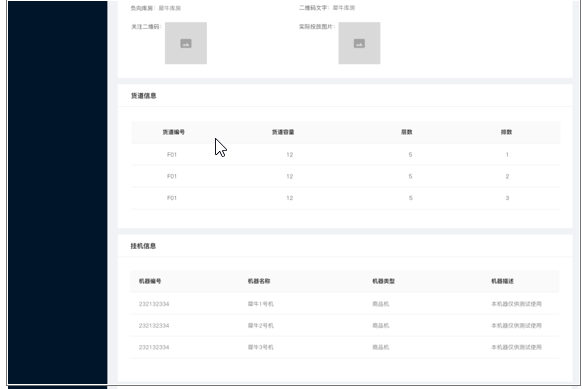
Task: Click the 机器名称 column header
Action: click(259, 281)
